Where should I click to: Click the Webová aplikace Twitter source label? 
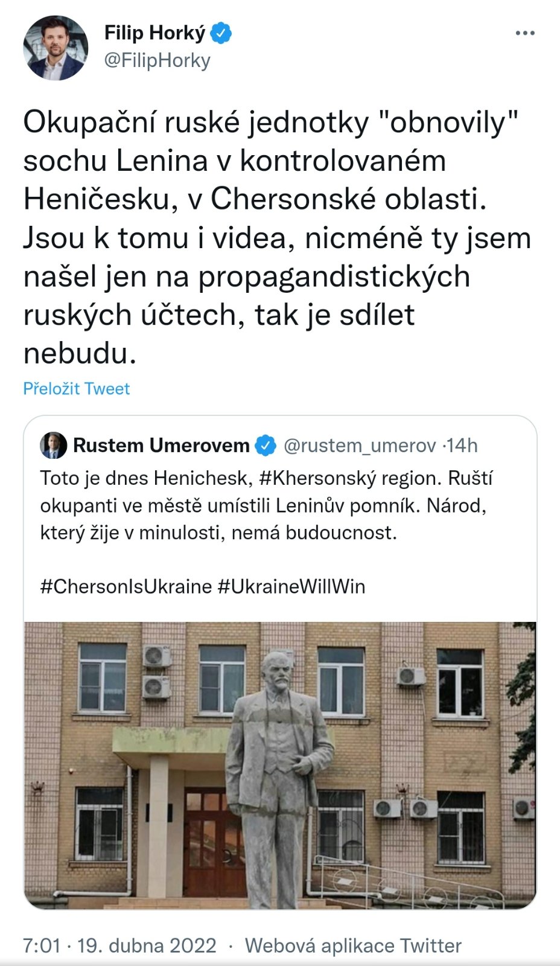(353, 945)
